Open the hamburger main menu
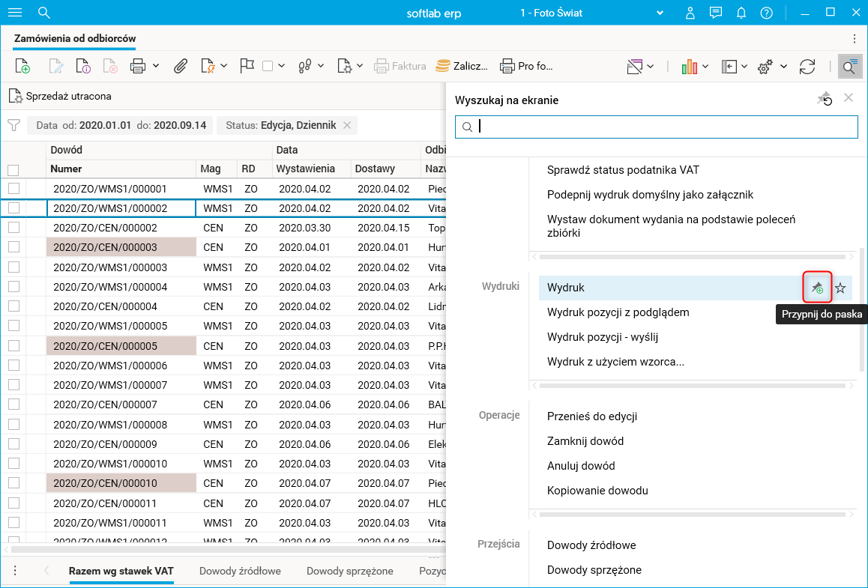This screenshot has width=868, height=588. click(14, 13)
